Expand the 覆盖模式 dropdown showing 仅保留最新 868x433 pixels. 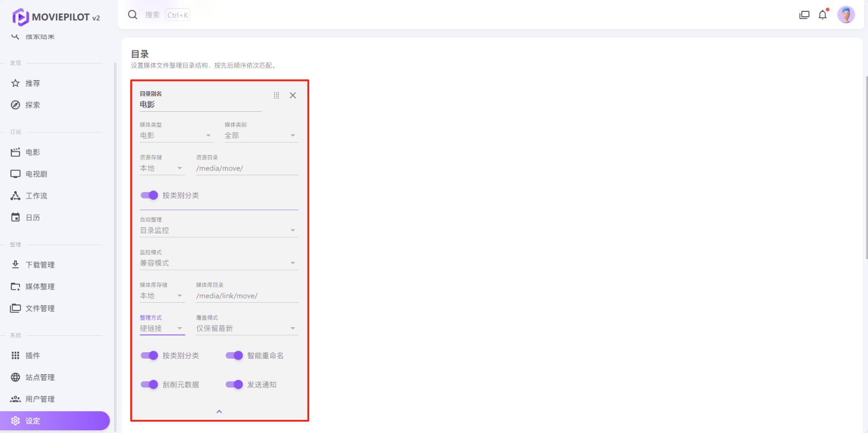point(246,328)
